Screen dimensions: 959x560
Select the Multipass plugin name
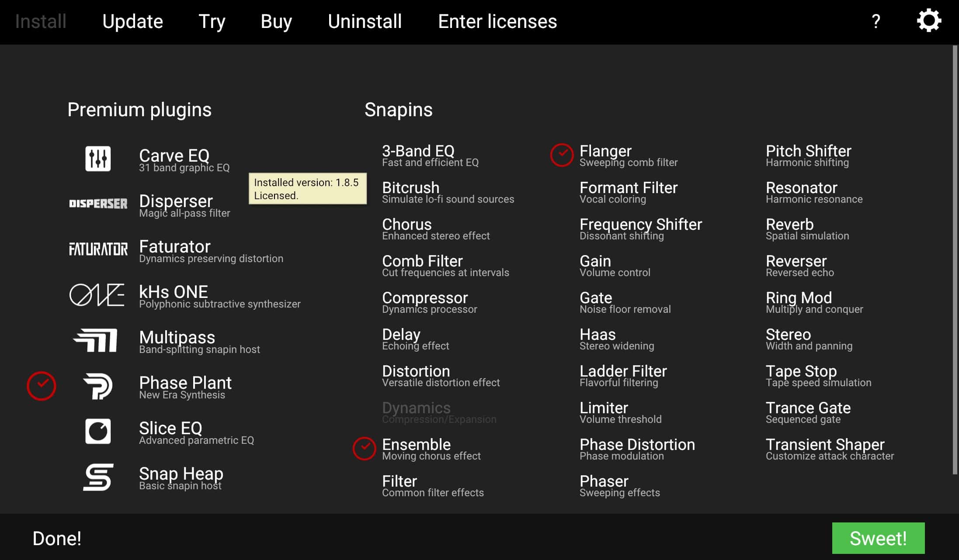pos(177,337)
